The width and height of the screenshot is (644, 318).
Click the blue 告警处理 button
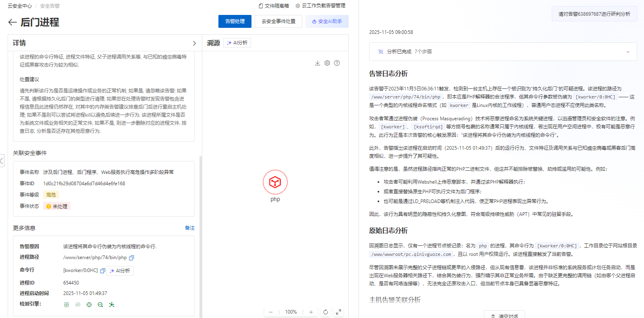click(x=235, y=21)
